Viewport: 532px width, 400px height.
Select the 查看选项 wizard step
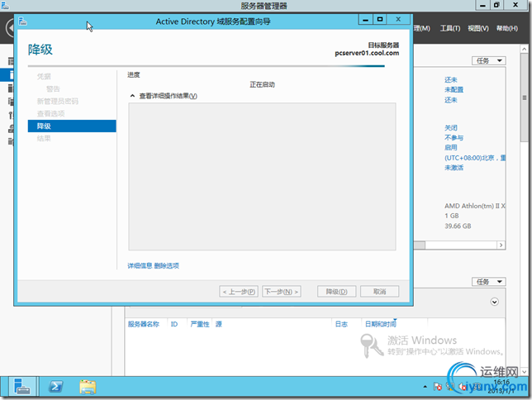[x=50, y=114]
